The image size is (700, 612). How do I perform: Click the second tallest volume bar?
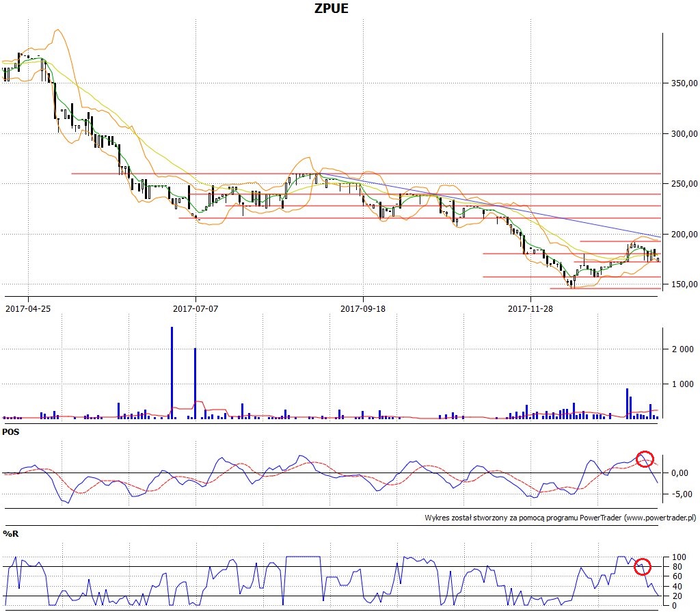[x=195, y=384]
